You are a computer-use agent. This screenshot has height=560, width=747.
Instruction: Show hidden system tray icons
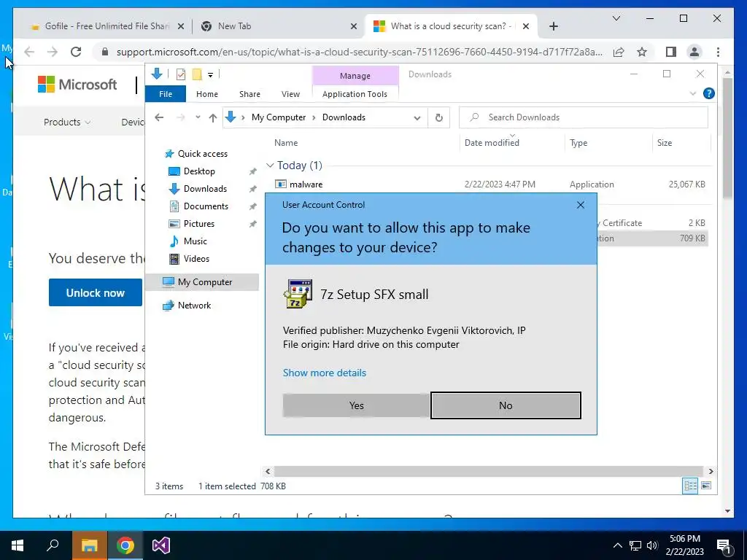point(617,545)
